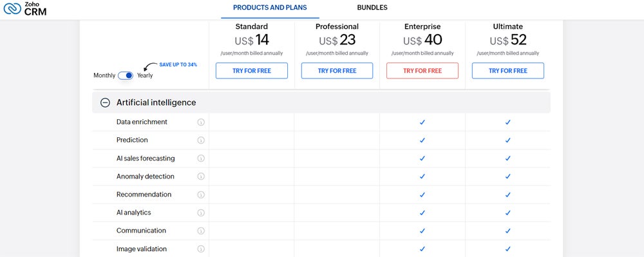Try Enterprise plan for free
The height and width of the screenshot is (257, 644).
[422, 71]
